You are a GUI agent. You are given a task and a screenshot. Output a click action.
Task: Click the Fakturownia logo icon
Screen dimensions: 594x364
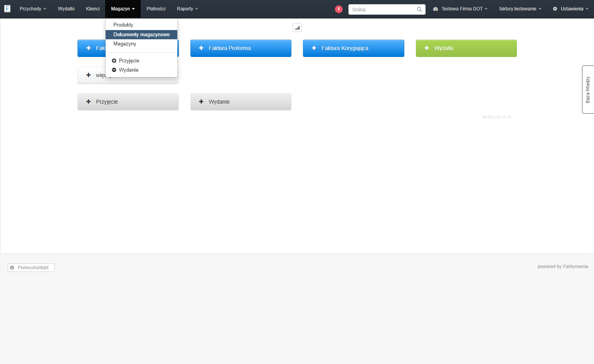[7, 9]
